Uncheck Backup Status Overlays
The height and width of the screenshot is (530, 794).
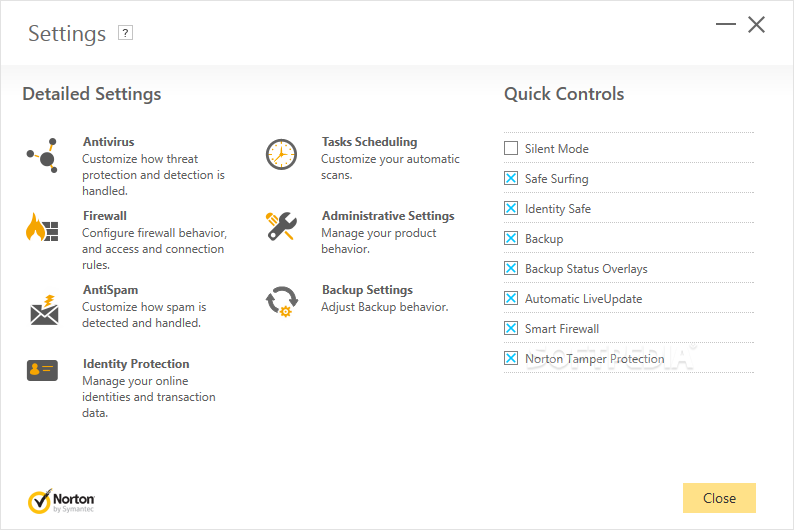point(511,269)
